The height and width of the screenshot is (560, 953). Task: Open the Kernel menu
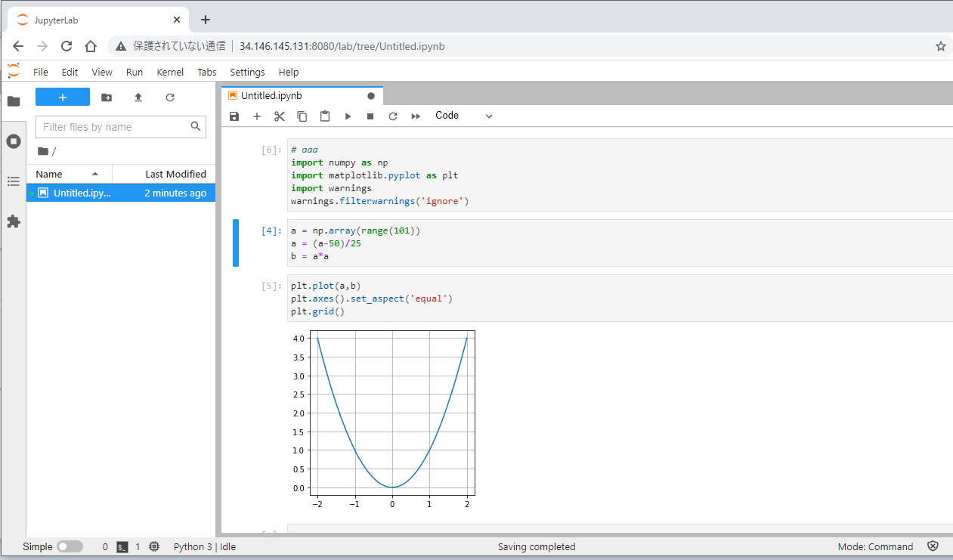tap(170, 73)
